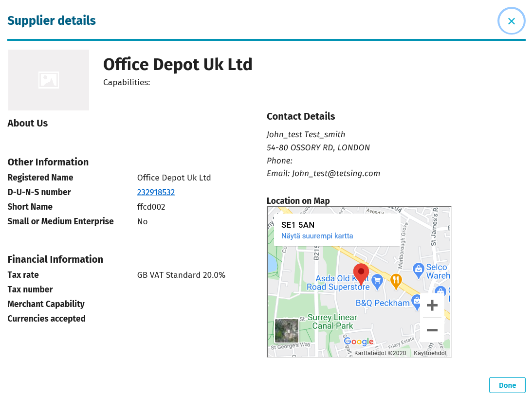Click the Financial Information heading
The width and height of the screenshot is (532, 397).
(x=55, y=259)
